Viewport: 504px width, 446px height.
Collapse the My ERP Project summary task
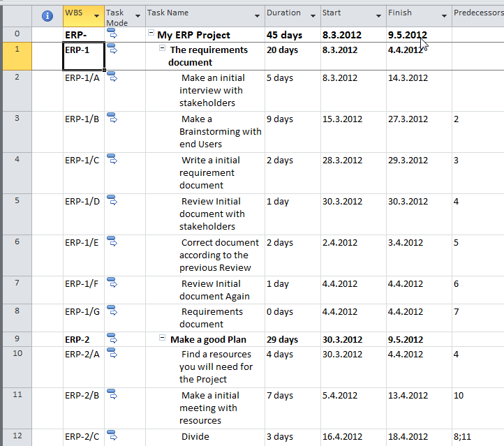click(x=151, y=34)
